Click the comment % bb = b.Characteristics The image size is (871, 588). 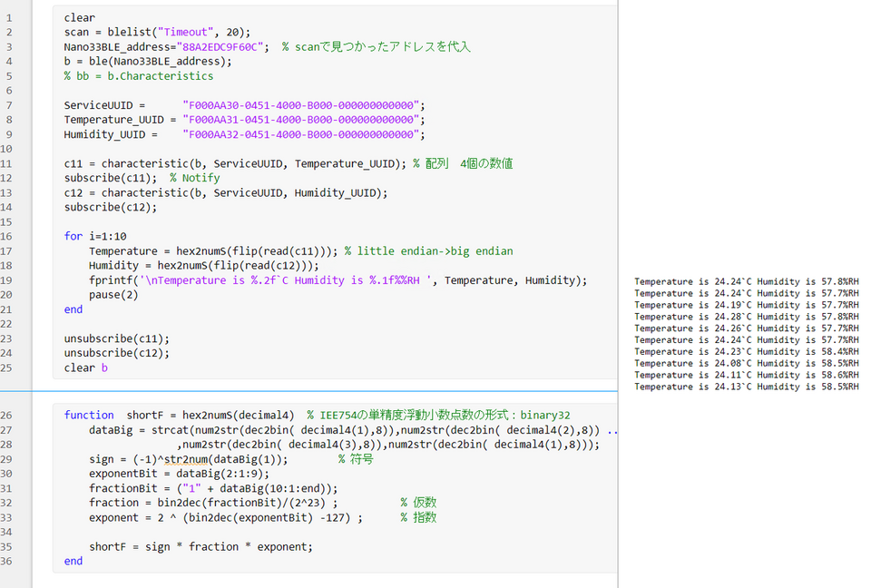[138, 76]
